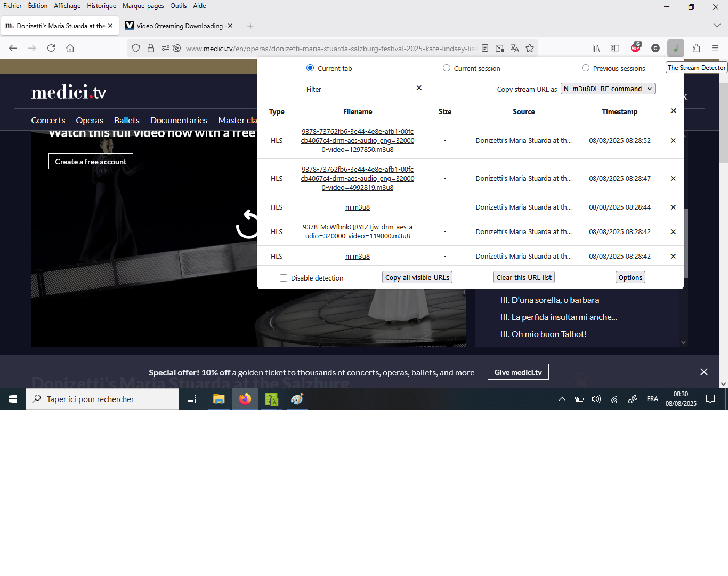Viewport: 728px width, 576px height.
Task: Open The Stream Detector extension icon
Action: pyautogui.click(x=675, y=48)
